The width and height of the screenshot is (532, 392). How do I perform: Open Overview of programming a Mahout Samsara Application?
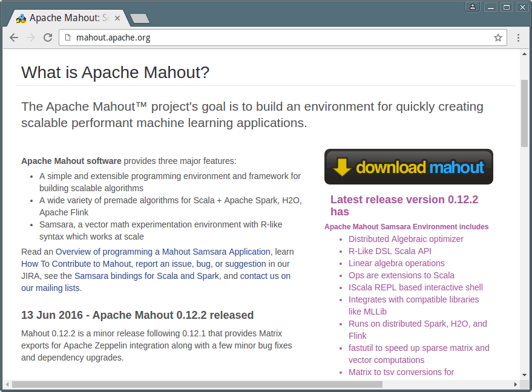pos(163,252)
